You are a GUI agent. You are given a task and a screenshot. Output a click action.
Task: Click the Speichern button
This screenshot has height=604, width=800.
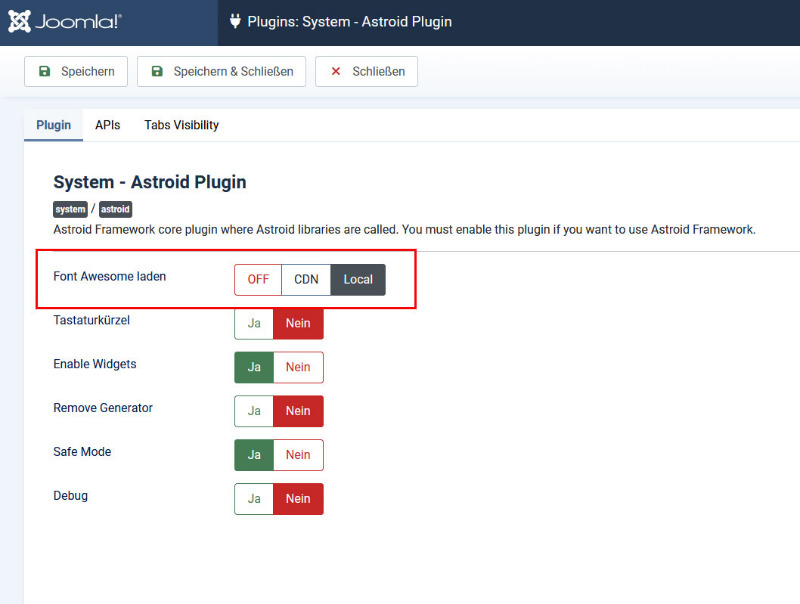click(76, 71)
